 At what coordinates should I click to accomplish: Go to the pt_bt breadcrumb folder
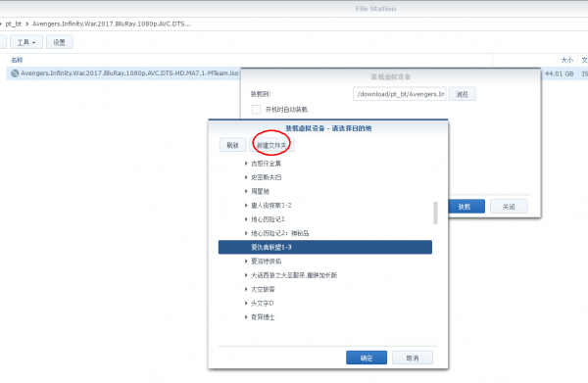coord(13,24)
